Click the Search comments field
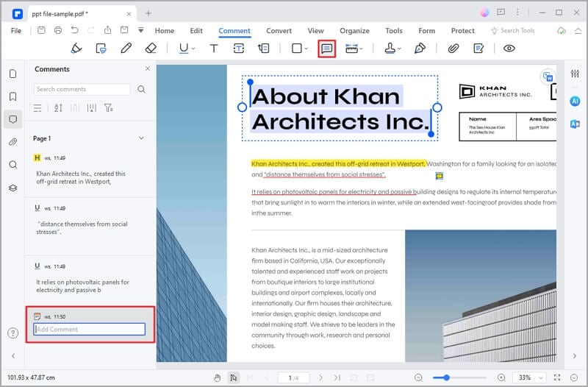The image size is (588, 387). pyautogui.click(x=82, y=89)
